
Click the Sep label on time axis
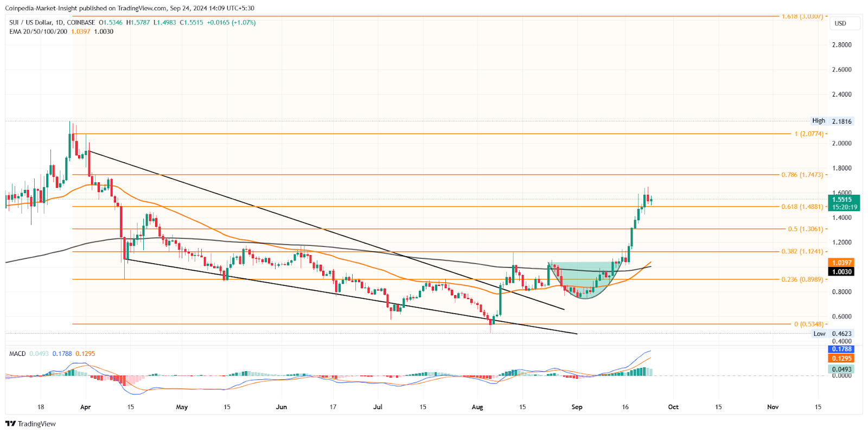(x=577, y=407)
